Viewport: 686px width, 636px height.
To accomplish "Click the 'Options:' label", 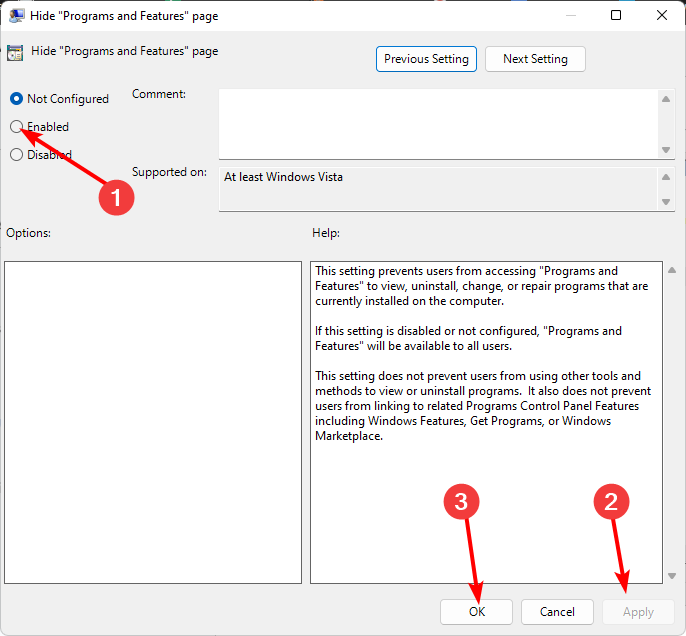I will (28, 233).
